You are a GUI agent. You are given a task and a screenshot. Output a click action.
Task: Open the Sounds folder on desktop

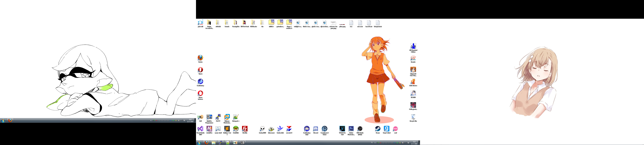[x=227, y=24]
